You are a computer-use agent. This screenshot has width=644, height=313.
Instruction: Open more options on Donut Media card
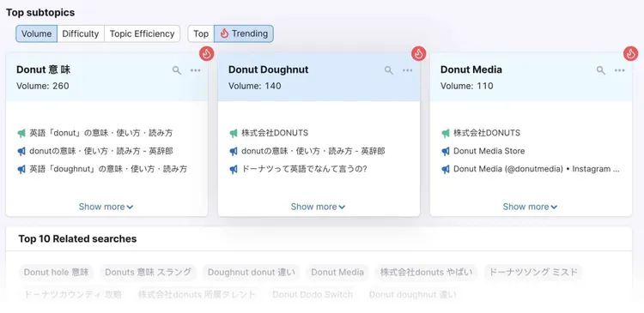point(619,70)
